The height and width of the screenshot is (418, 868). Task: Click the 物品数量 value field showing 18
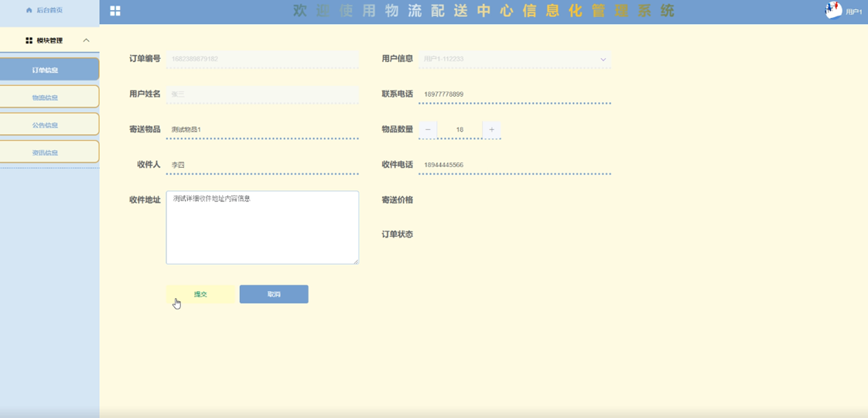(x=460, y=129)
